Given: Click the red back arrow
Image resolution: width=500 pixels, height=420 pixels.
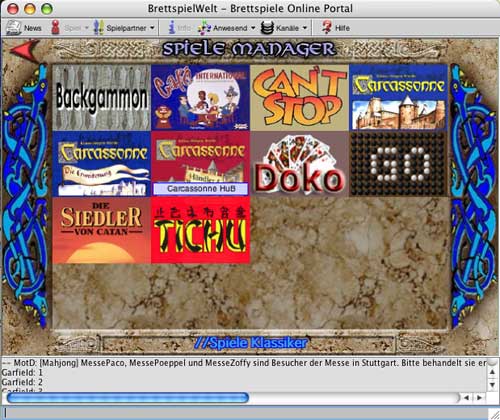Looking at the screenshot, I should [x=24, y=51].
